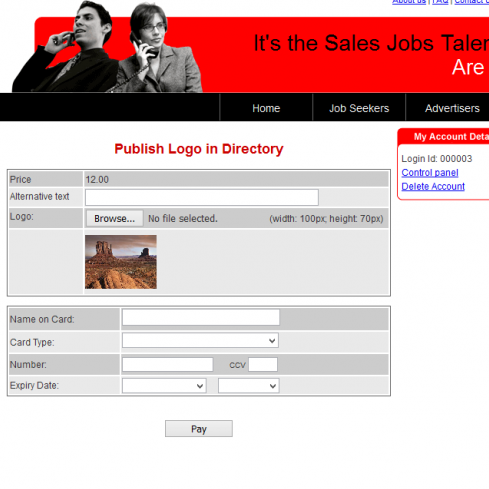
Task: Select the desert landscape logo thumbnail
Action: pyautogui.click(x=121, y=262)
